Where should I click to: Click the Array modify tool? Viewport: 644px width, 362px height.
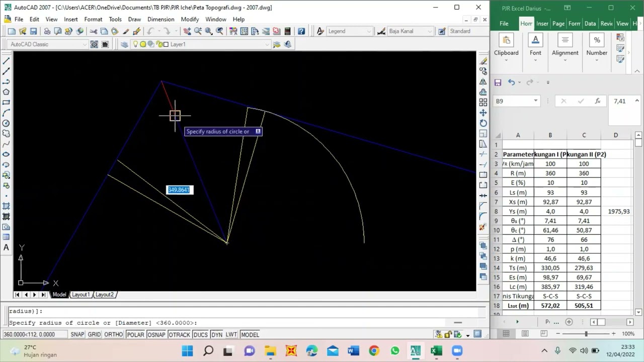[483, 103]
